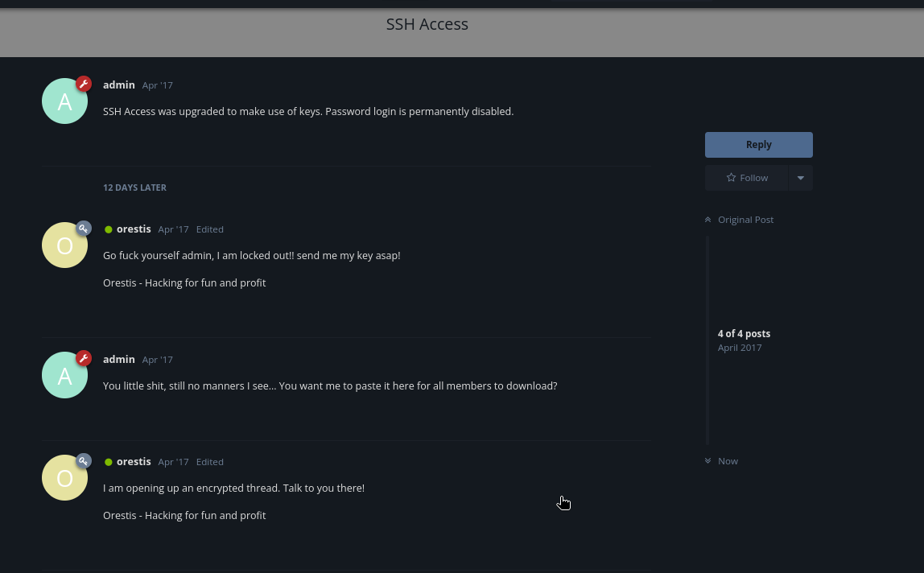The width and height of the screenshot is (924, 573).
Task: Toggle Follow on this discussion
Action: coord(746,178)
